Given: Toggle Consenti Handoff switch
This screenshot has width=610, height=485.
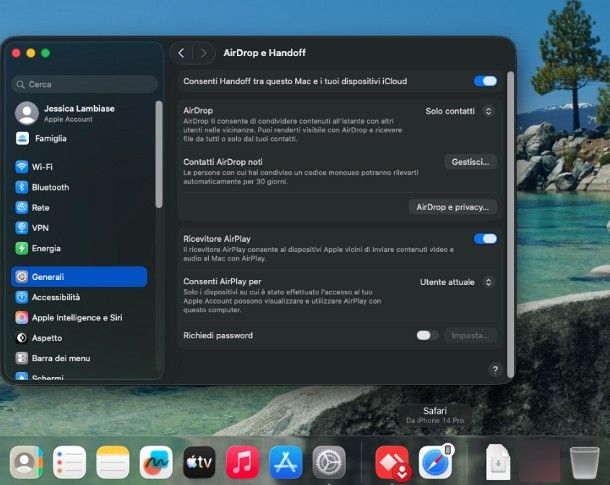Looking at the screenshot, I should 485,81.
